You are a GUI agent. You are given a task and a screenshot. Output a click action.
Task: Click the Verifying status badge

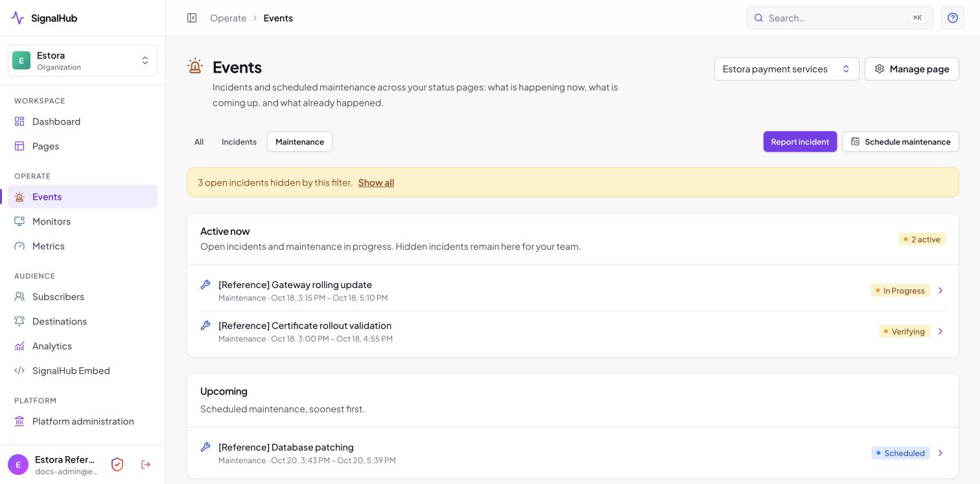[x=904, y=332]
